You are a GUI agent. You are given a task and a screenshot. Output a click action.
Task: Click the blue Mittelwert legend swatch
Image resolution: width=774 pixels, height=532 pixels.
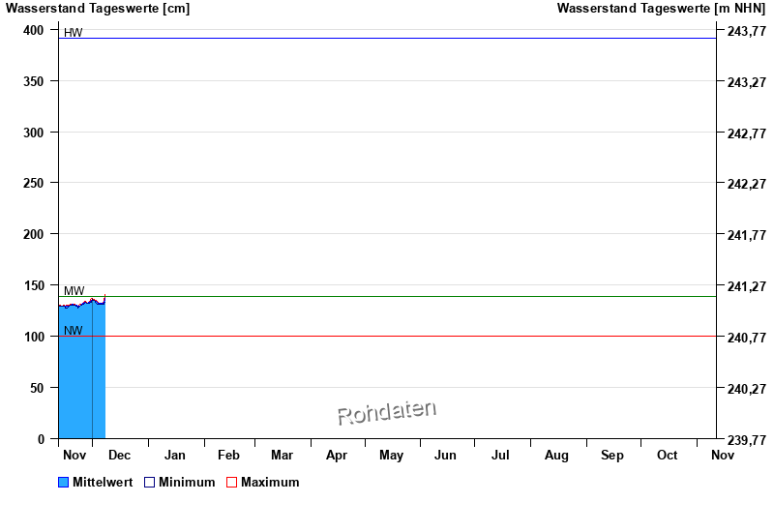[64, 483]
